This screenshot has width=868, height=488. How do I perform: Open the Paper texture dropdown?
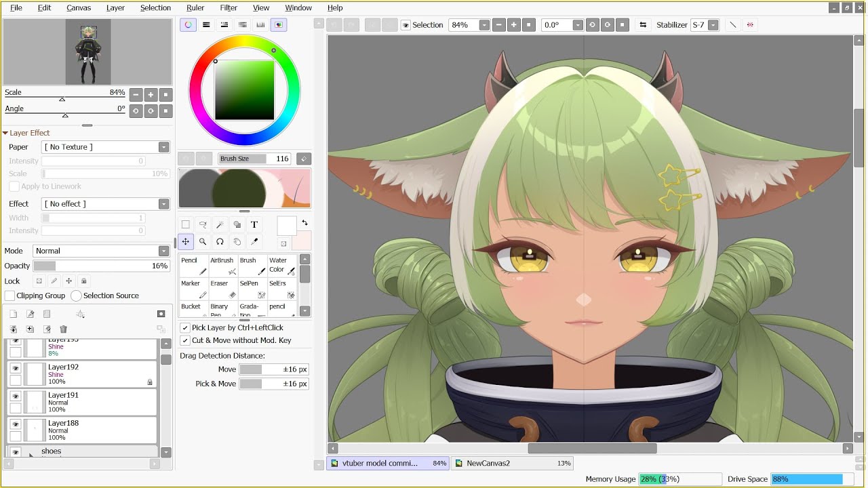click(106, 147)
